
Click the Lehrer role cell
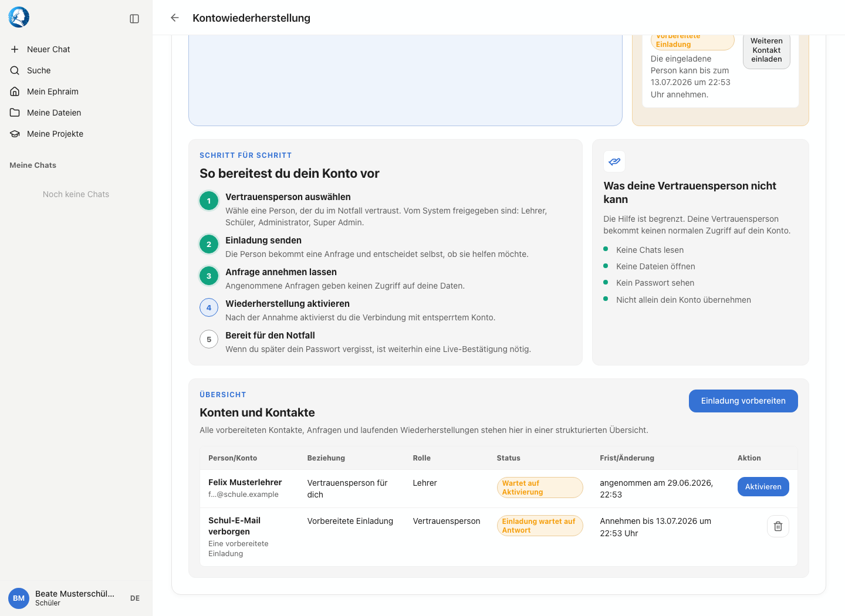coord(425,483)
